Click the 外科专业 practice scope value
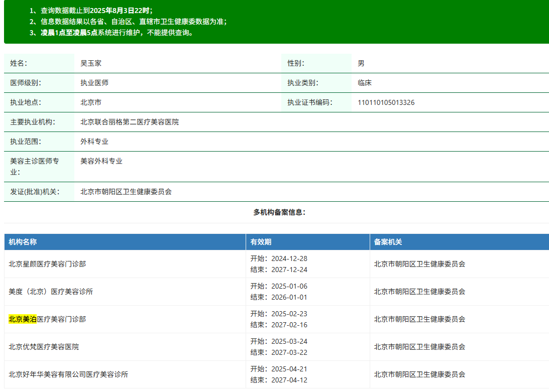 pyautogui.click(x=94, y=142)
